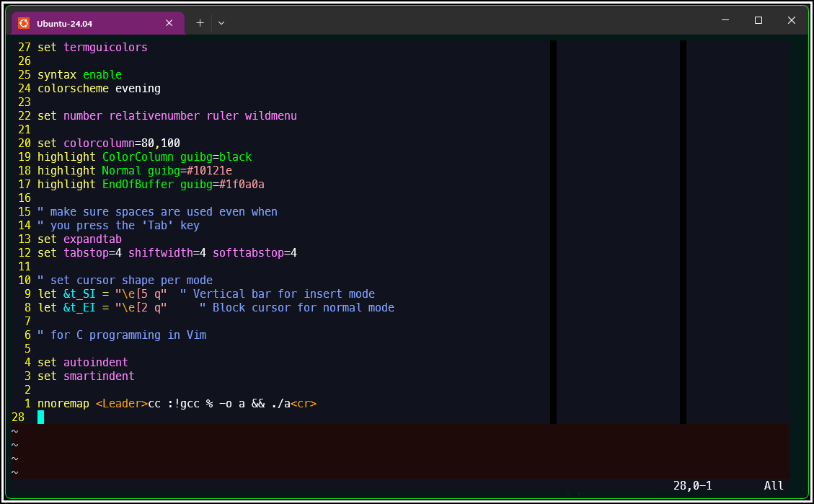Close the Ubuntu-24.04 tab
This screenshot has width=814, height=504.
tap(169, 23)
